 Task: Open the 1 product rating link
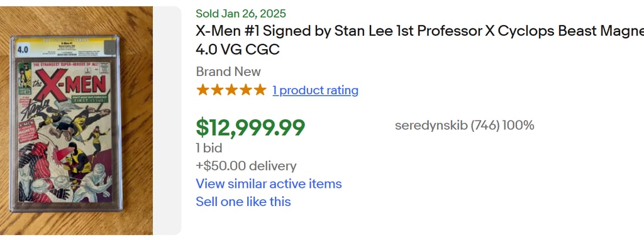pyautogui.click(x=315, y=90)
